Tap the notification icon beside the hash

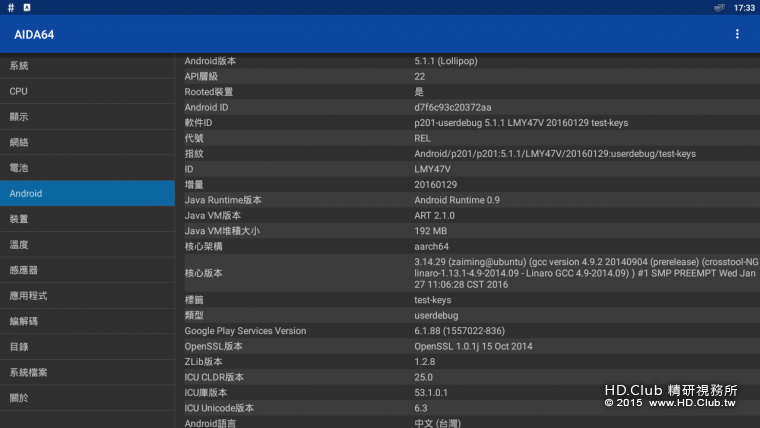[x=27, y=7]
